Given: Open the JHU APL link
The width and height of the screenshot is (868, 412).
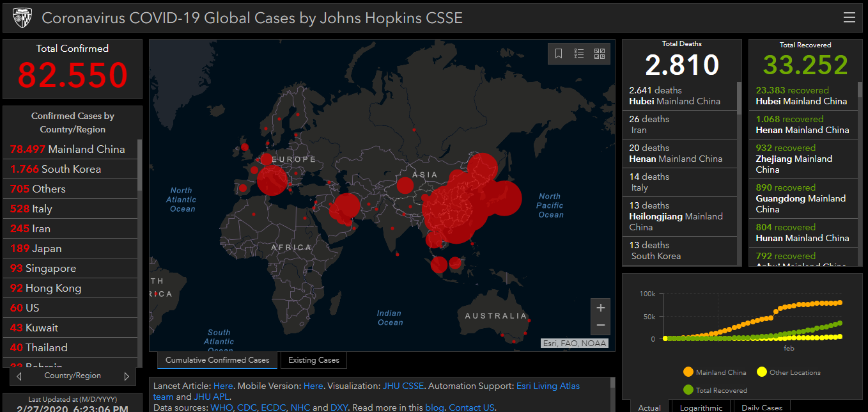Looking at the screenshot, I should tap(211, 397).
